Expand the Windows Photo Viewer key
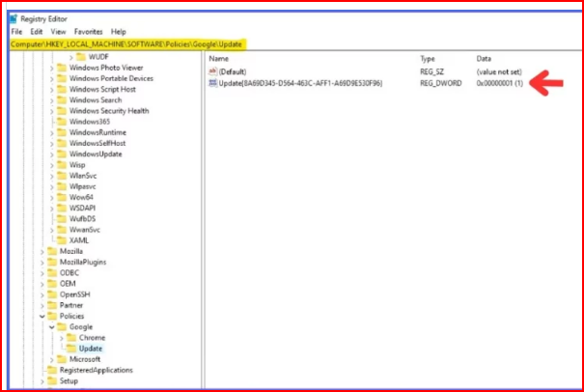 click(x=52, y=69)
